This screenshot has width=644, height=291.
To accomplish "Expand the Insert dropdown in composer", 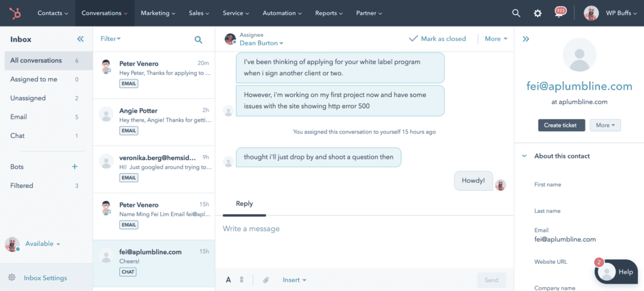I will point(294,280).
